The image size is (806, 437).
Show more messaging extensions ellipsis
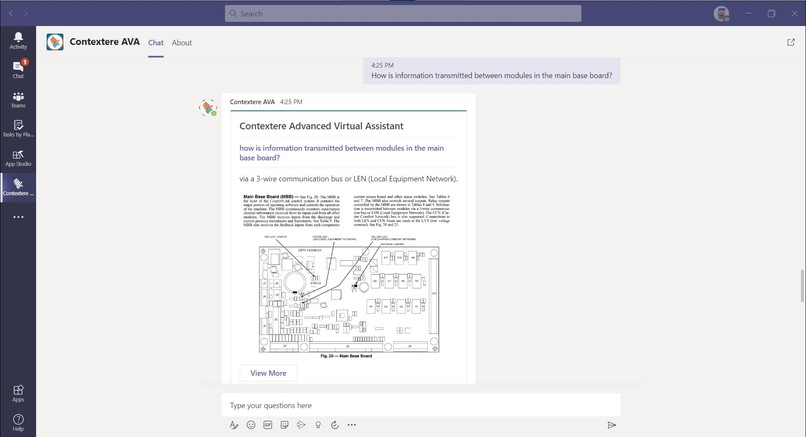pos(352,425)
